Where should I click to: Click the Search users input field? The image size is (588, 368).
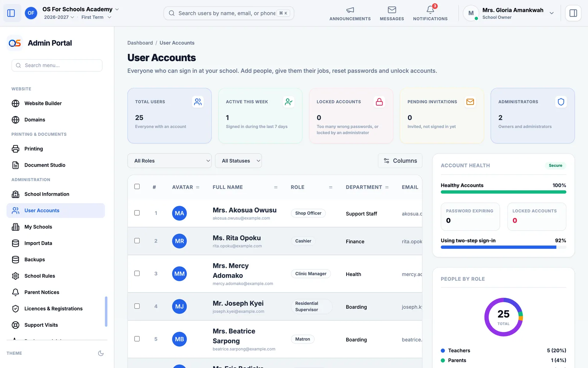pos(229,13)
